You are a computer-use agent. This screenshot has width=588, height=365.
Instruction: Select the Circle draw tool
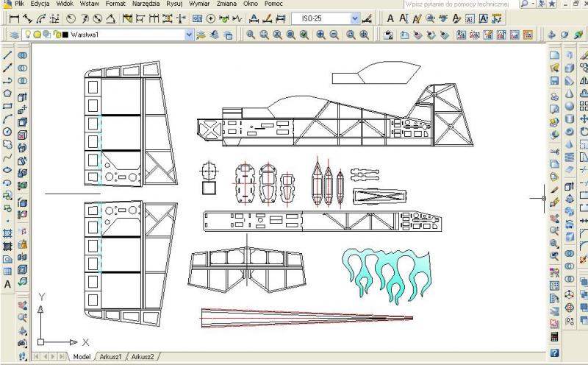pyautogui.click(x=7, y=132)
